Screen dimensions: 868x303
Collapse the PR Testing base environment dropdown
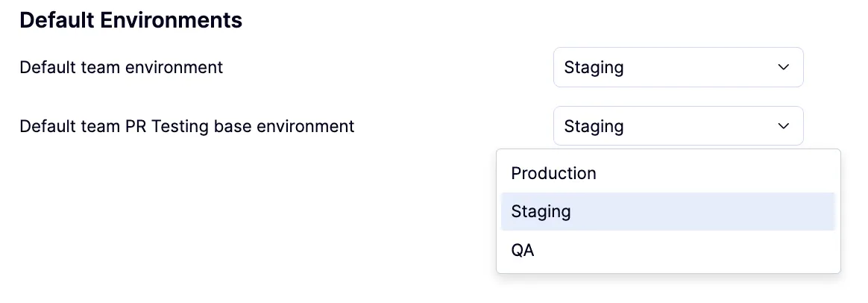click(x=678, y=126)
